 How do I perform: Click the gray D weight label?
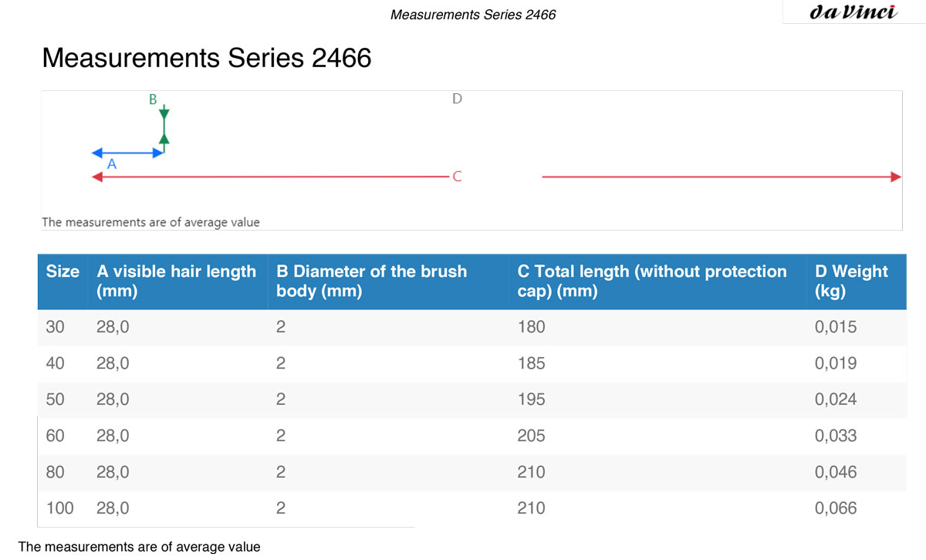coord(457,99)
